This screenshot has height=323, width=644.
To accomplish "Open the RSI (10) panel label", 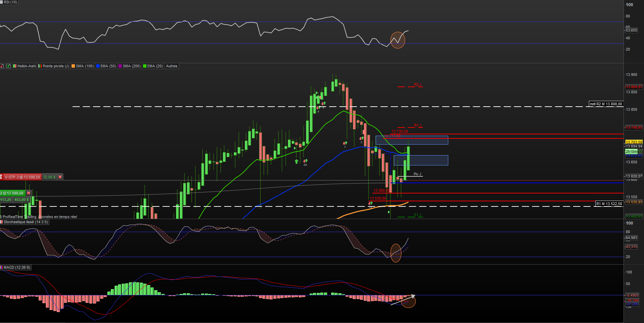I will tap(9, 2).
